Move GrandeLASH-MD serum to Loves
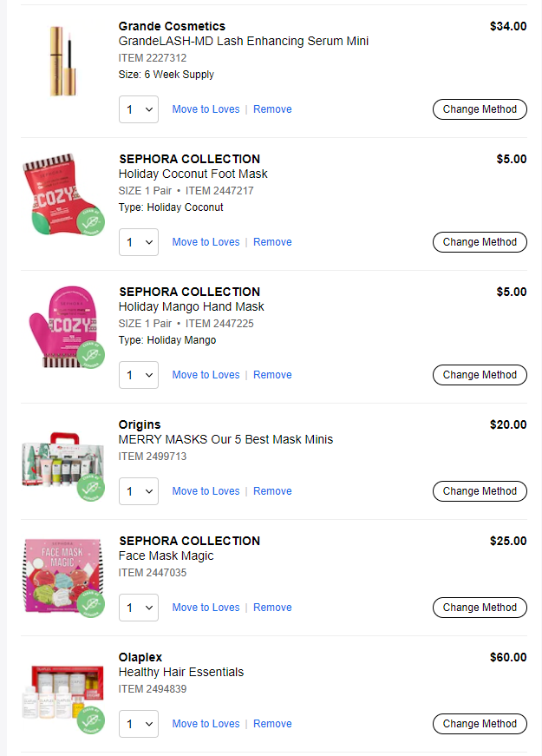The width and height of the screenshot is (542, 756). click(x=206, y=109)
